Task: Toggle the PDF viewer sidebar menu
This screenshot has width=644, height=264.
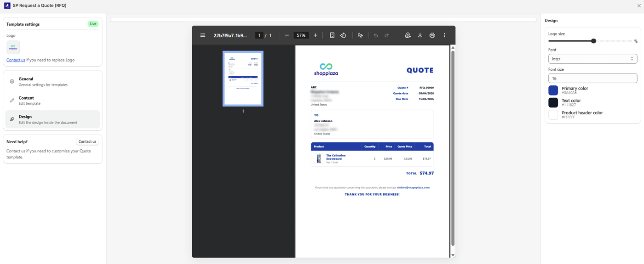Action: (203, 35)
